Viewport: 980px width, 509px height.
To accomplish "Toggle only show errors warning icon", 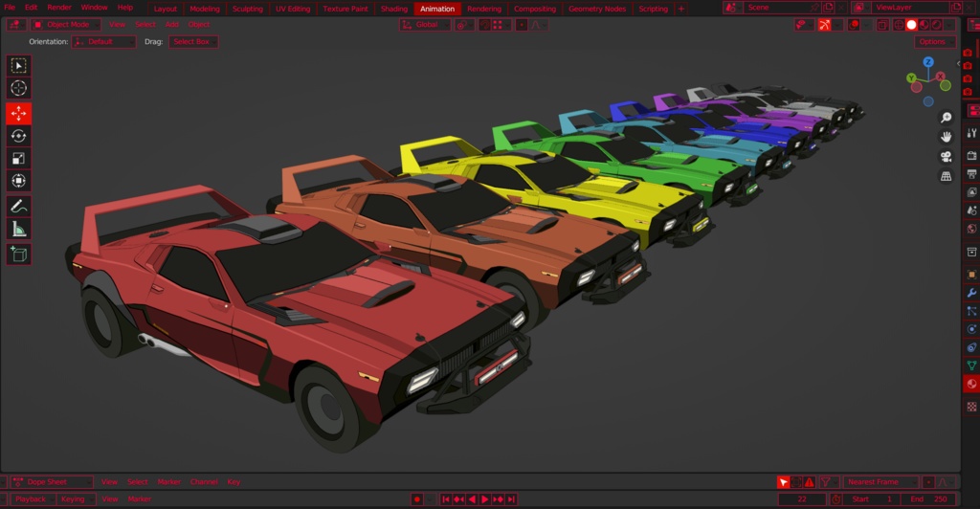I will coord(810,482).
